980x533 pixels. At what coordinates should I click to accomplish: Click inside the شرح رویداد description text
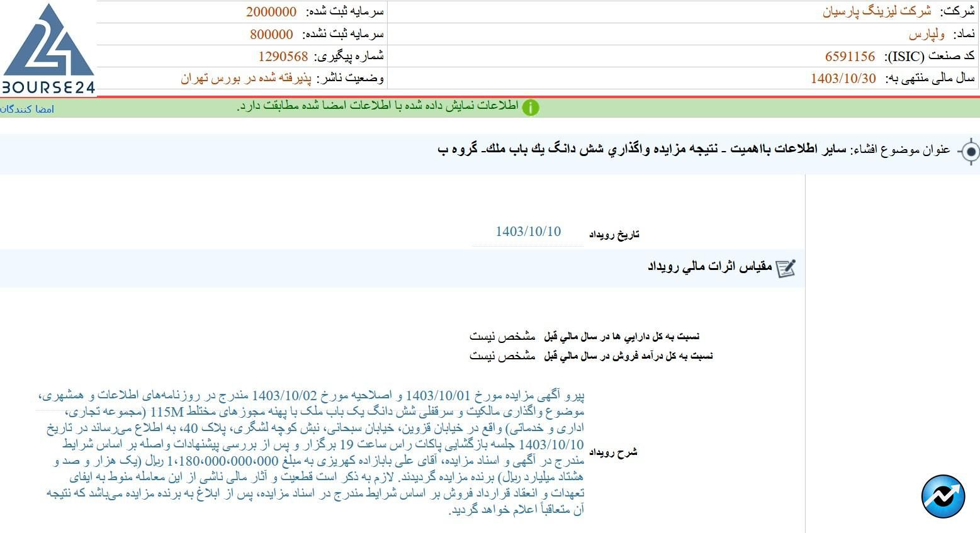coord(315,452)
